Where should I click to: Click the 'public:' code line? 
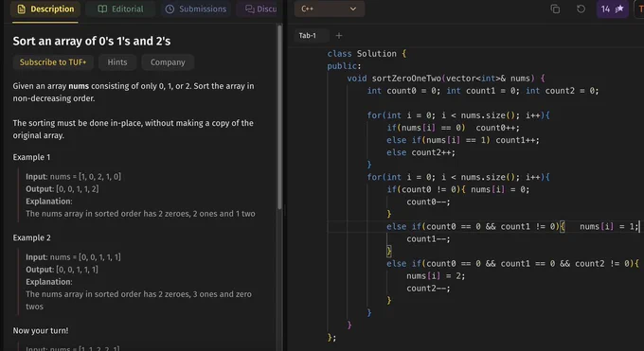[344, 66]
